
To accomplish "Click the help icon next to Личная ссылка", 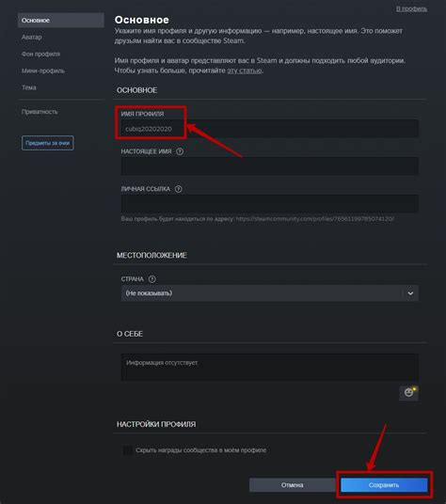I will click(178, 189).
